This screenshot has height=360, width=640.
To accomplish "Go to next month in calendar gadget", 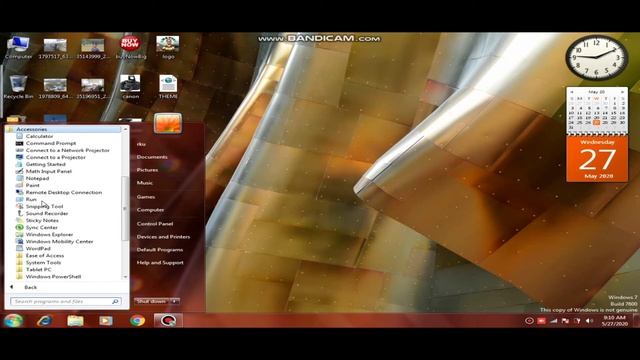I will (x=622, y=92).
